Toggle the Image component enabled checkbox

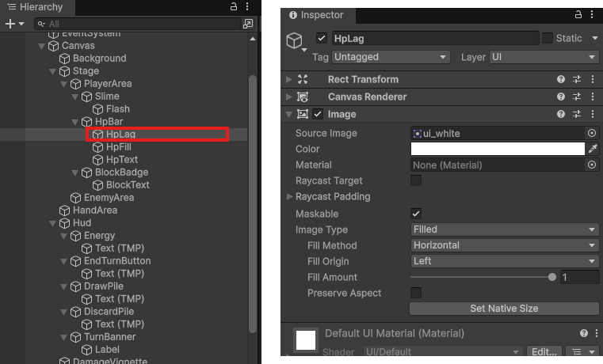318,114
